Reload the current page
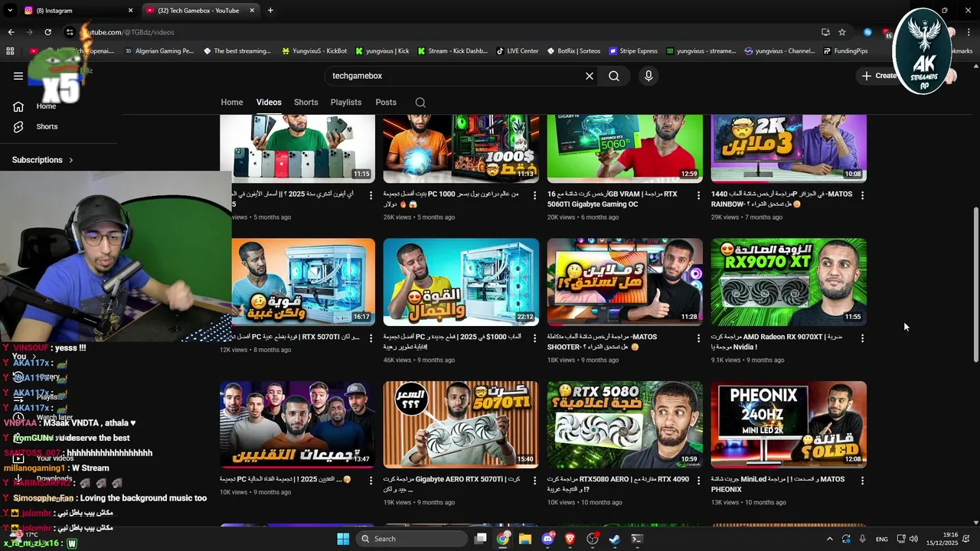 click(x=47, y=32)
